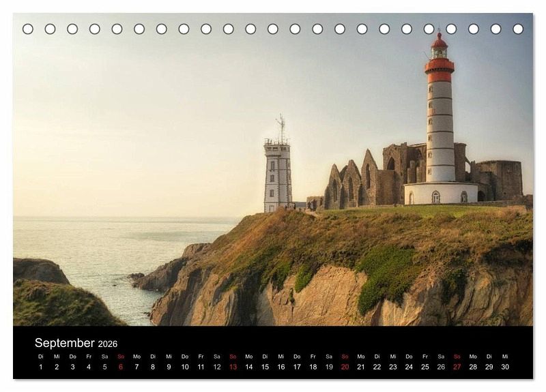The image size is (546, 392).
Task: Select date 10 in the calendar strip
Action: click(185, 367)
